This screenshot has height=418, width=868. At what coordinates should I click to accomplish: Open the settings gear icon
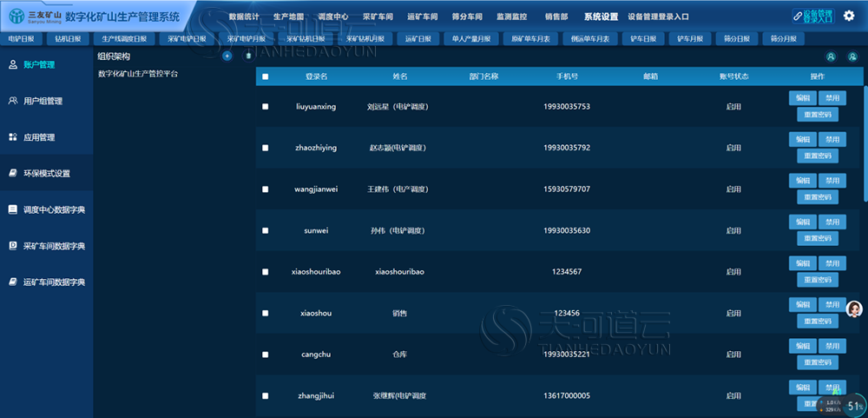(849, 16)
